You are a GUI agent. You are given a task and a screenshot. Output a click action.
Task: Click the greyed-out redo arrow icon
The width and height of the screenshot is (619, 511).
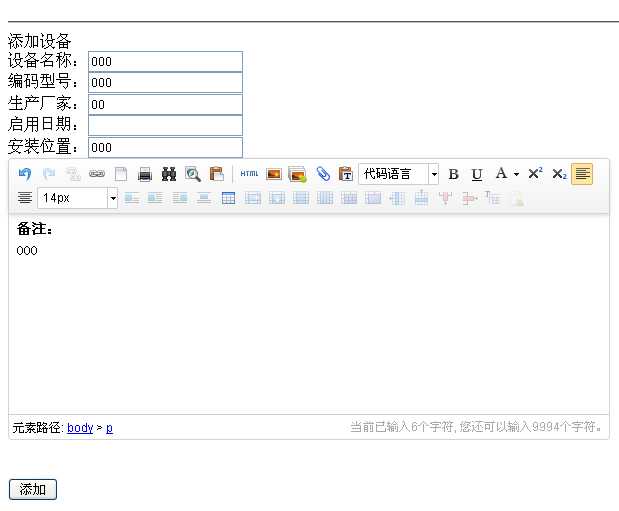coord(49,174)
